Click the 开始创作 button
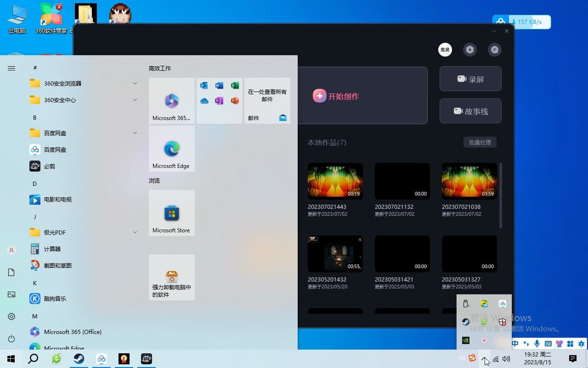This screenshot has height=368, width=588. (x=336, y=96)
